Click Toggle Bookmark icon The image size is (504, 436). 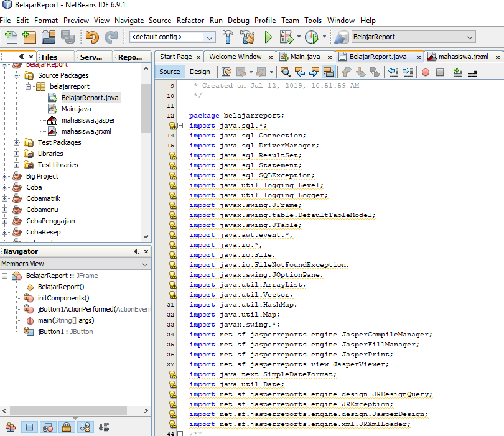tap(375, 72)
